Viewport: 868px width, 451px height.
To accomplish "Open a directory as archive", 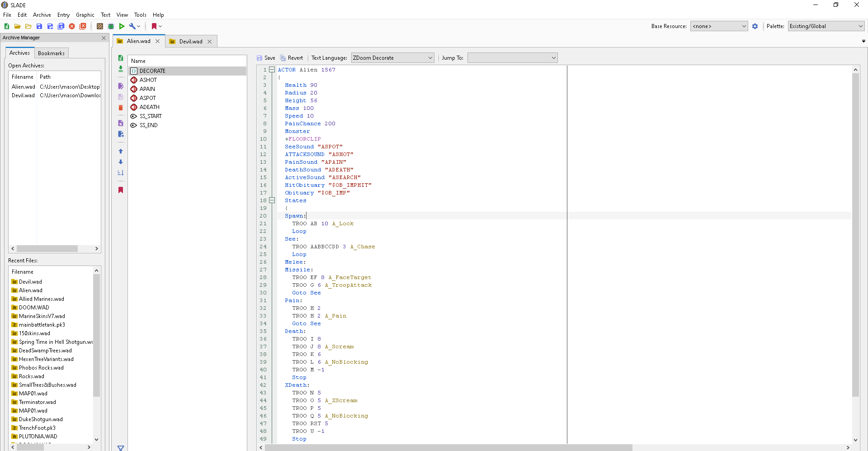I will point(28,26).
